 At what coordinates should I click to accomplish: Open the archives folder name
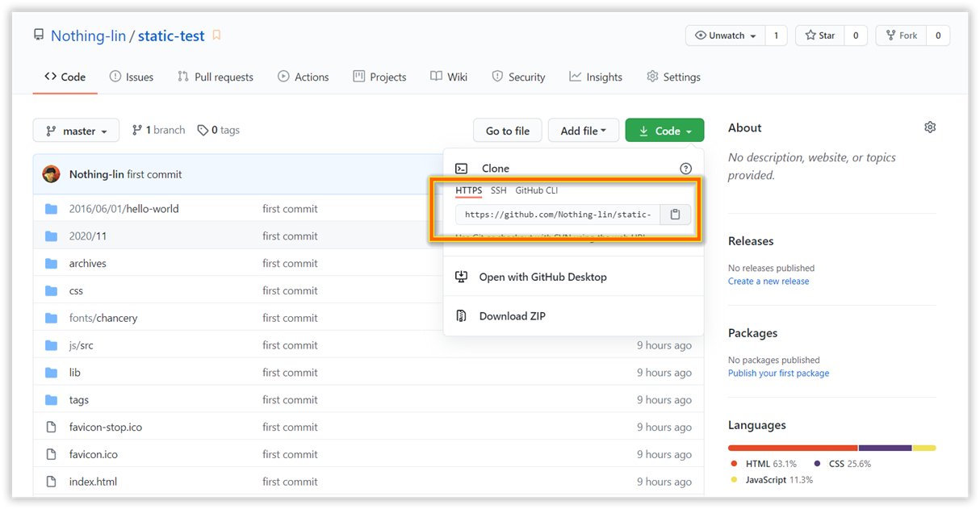(x=88, y=264)
